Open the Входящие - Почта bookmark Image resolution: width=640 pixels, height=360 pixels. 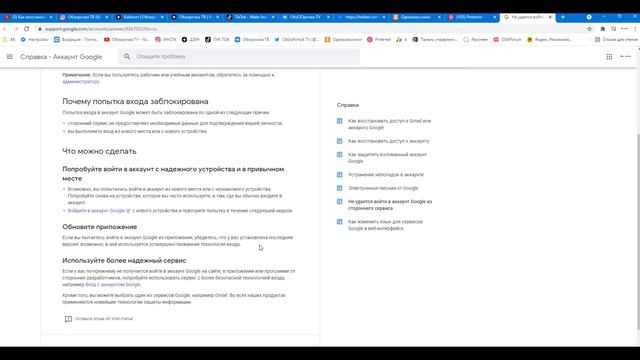point(76,40)
